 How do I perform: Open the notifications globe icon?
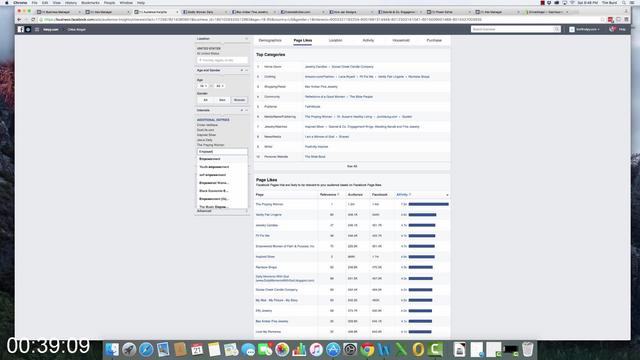611,29
